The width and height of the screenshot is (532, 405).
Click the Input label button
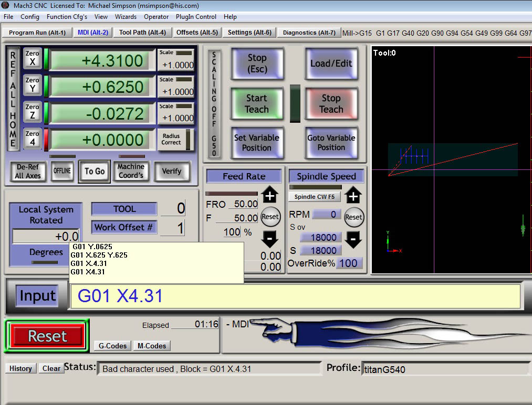(37, 295)
